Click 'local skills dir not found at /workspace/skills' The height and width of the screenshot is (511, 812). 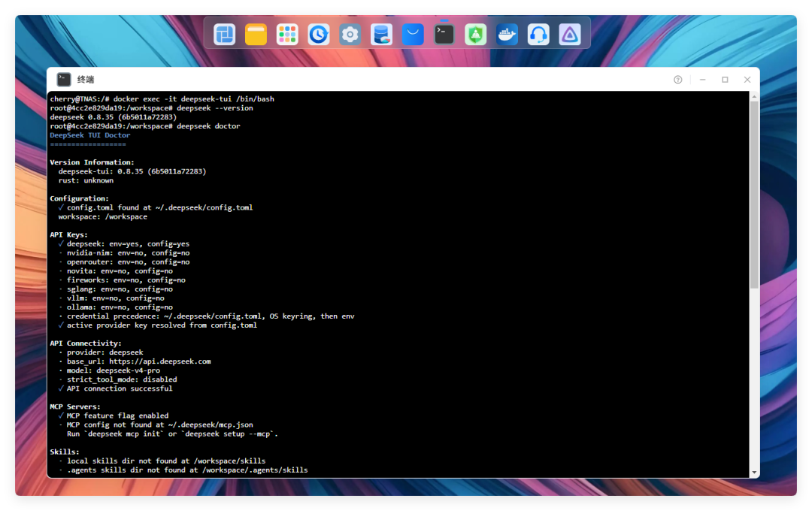pos(162,461)
